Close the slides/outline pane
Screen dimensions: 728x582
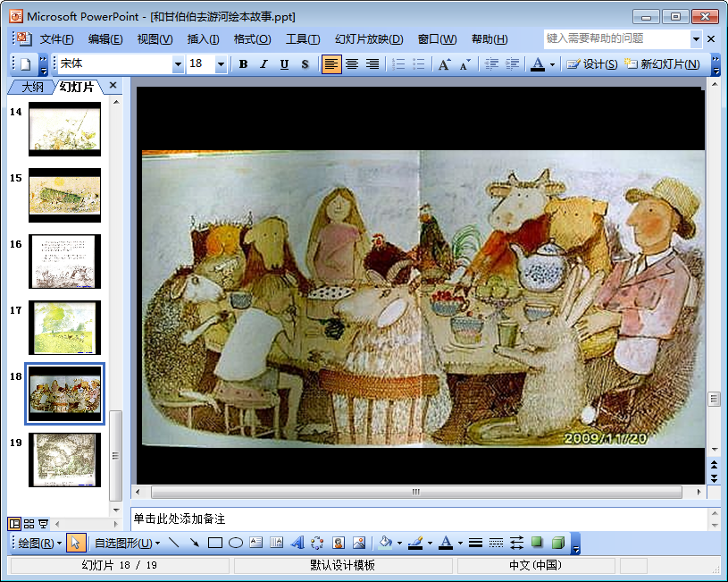(x=113, y=86)
